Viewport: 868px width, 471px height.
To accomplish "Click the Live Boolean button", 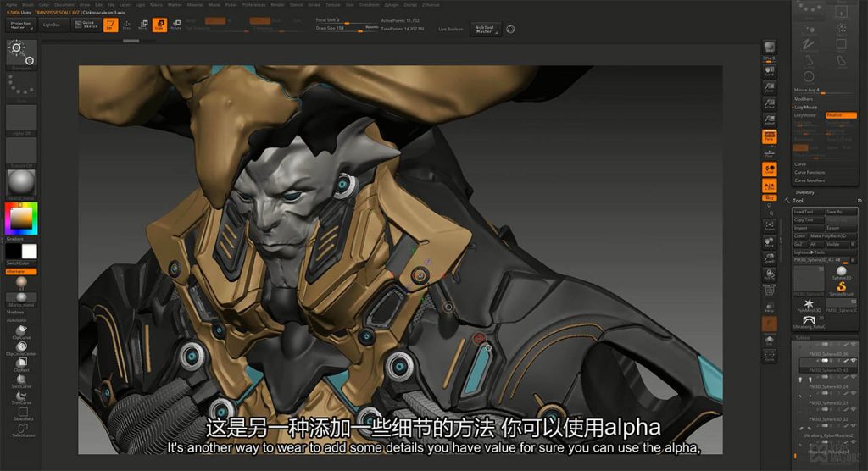I will (451, 29).
